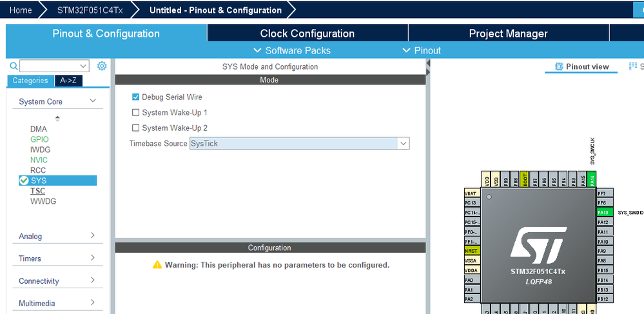Click the yellow warning triangle icon
The width and height of the screenshot is (644, 314).
(157, 265)
